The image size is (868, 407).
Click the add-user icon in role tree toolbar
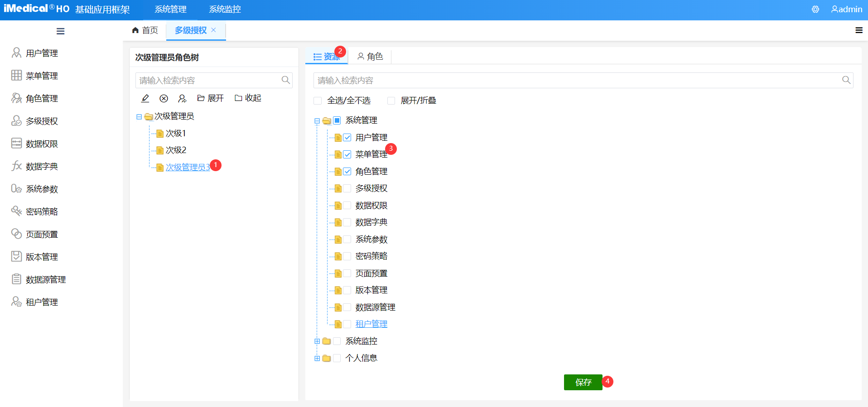pyautogui.click(x=182, y=98)
